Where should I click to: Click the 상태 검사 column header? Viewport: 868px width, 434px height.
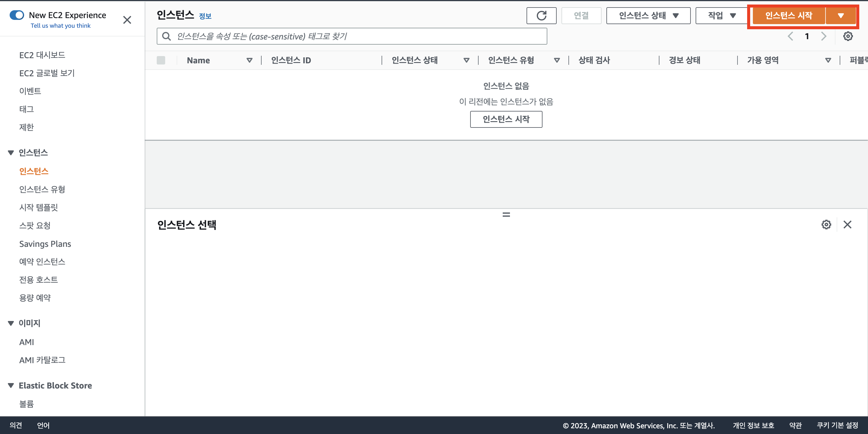point(594,60)
